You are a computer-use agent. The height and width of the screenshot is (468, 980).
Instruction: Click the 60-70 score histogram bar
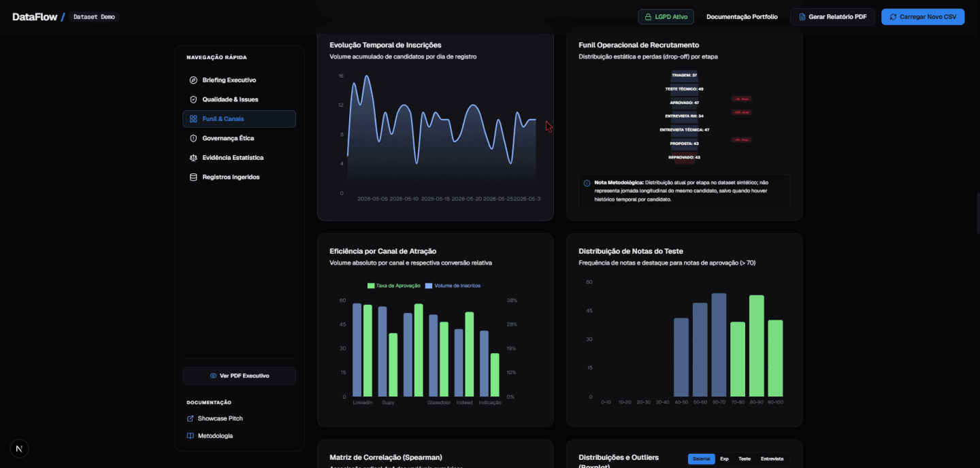tap(719, 345)
